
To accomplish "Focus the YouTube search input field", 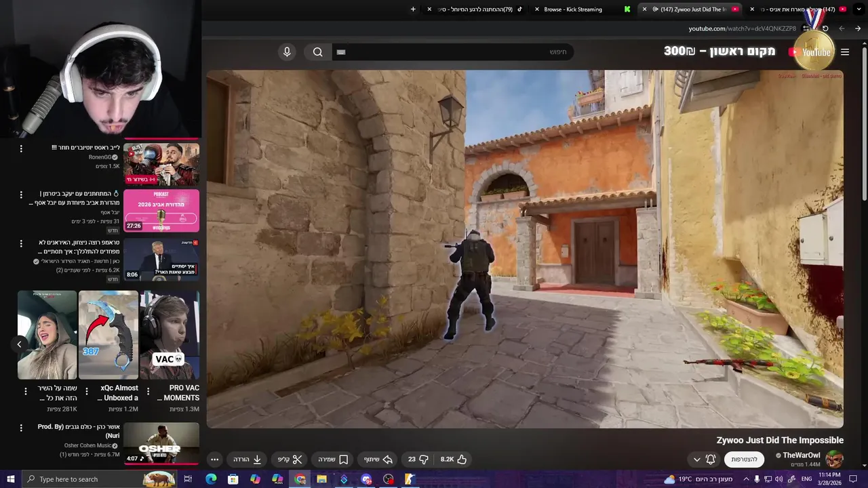I will coord(452,52).
